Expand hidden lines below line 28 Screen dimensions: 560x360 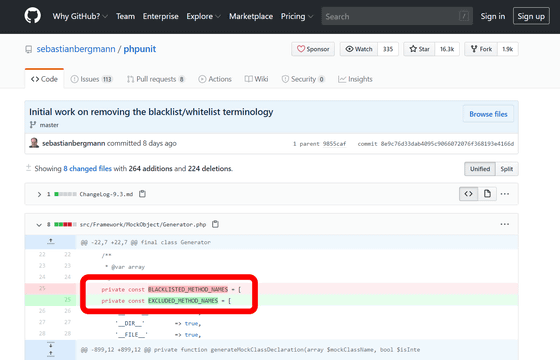pos(50,350)
